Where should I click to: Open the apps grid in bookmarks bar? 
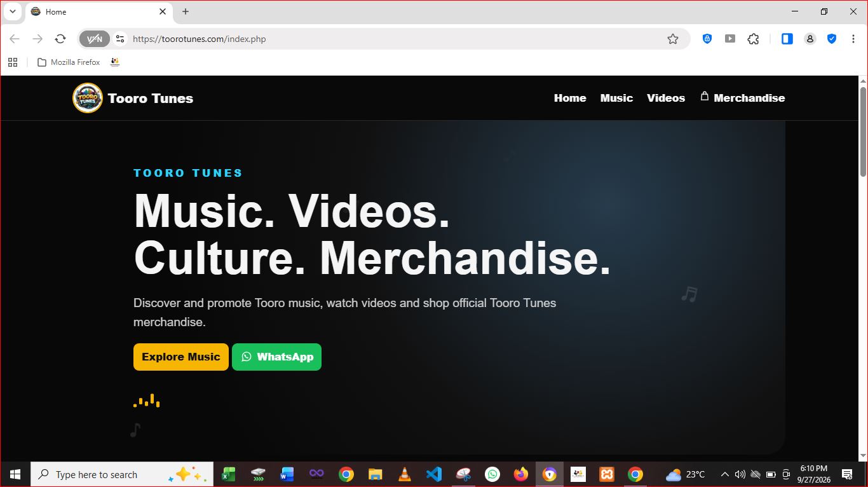click(x=13, y=62)
